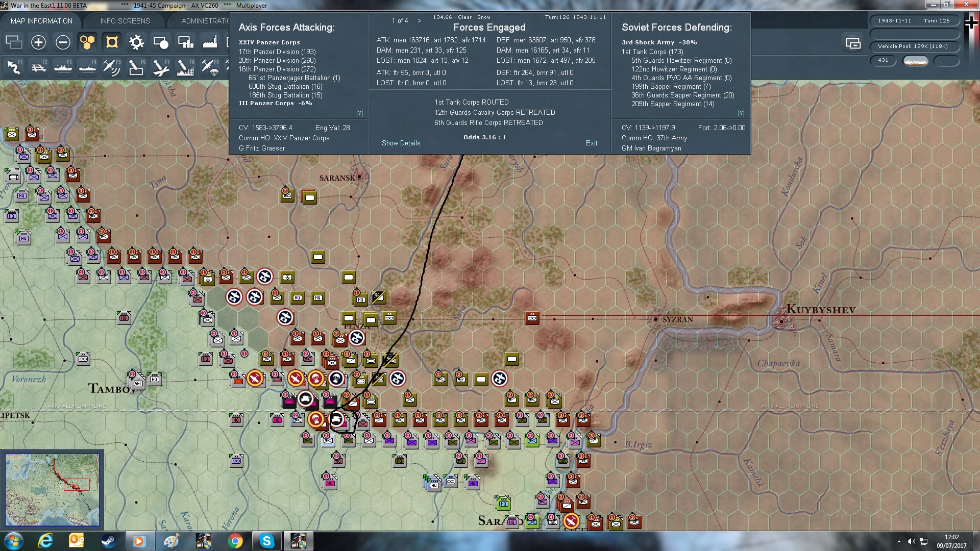Click the rectangle-with-circle toolbar icon

click(161, 42)
